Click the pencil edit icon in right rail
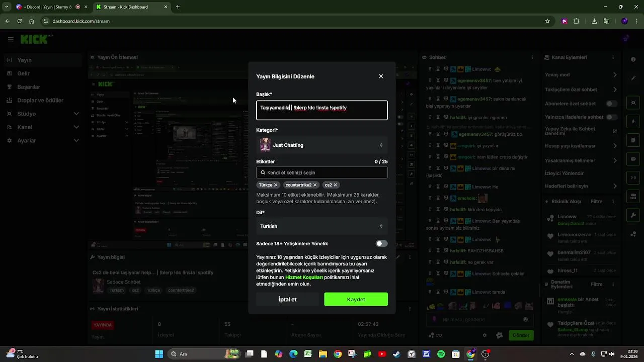 point(633,78)
